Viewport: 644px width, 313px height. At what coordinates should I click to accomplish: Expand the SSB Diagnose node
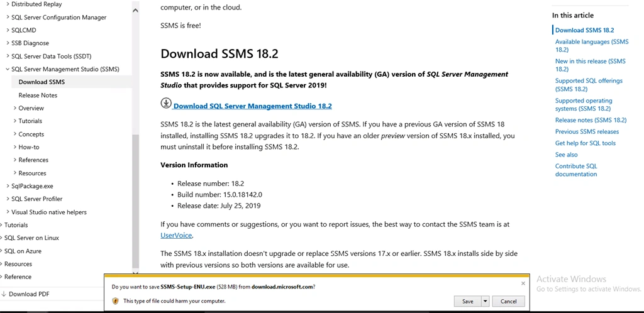coord(8,43)
